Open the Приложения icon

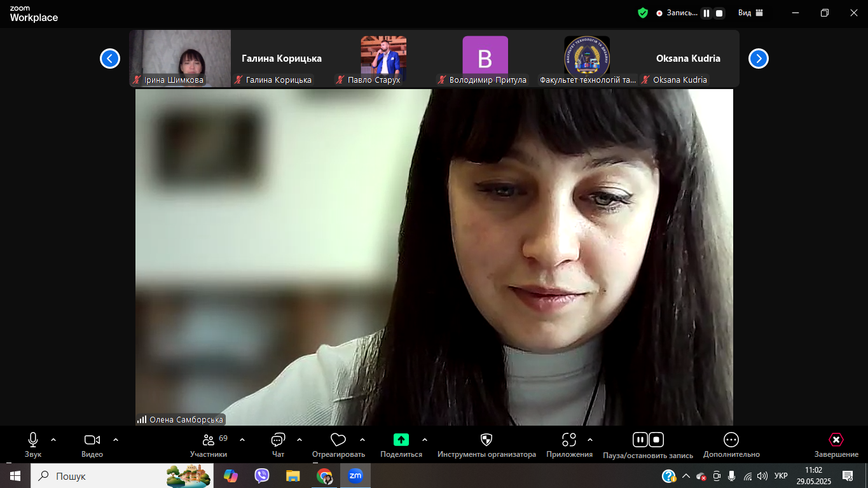pos(568,439)
